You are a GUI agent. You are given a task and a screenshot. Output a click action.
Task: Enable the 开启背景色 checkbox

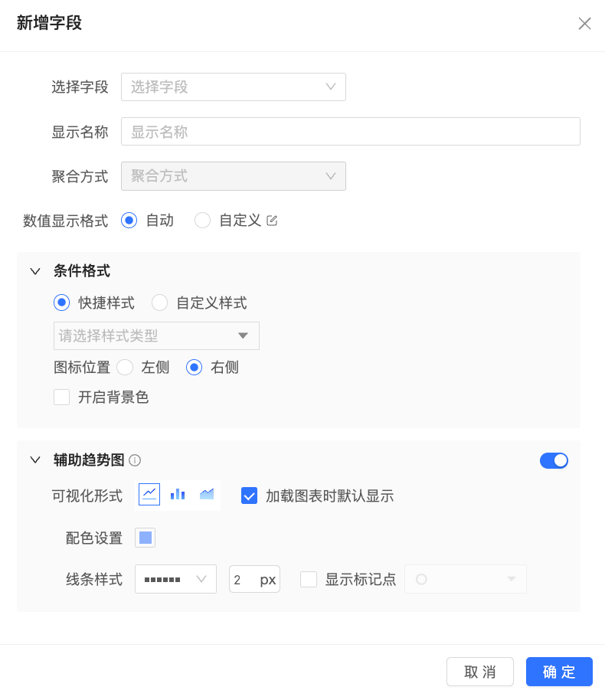62,397
